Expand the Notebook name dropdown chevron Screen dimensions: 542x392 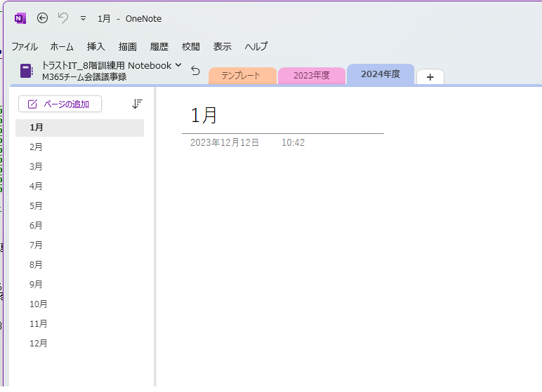click(x=178, y=65)
